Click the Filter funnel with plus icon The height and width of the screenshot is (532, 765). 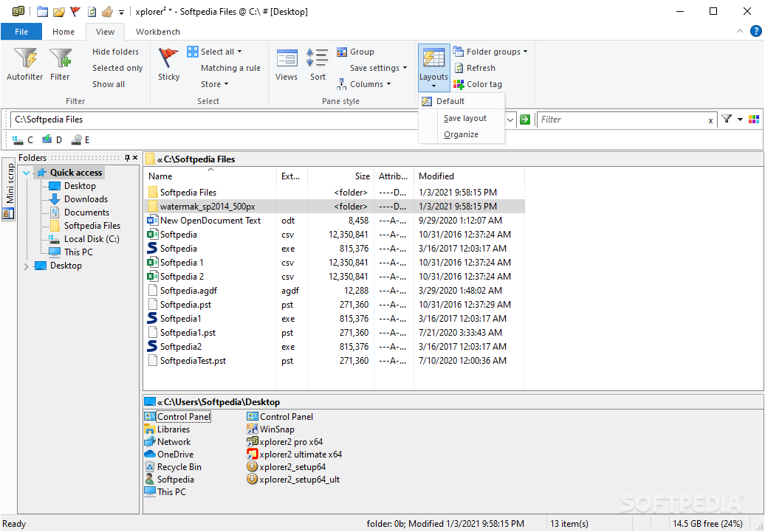61,58
